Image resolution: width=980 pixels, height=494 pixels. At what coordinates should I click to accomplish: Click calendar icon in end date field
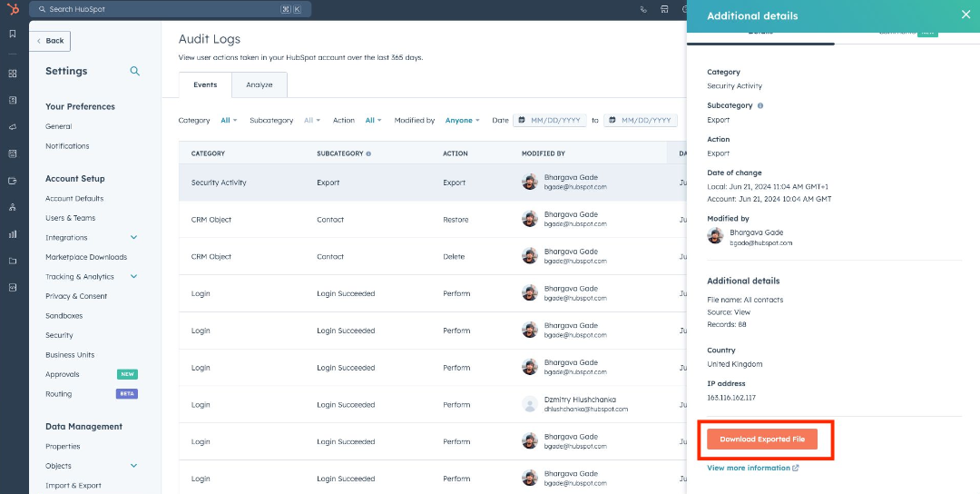point(612,120)
